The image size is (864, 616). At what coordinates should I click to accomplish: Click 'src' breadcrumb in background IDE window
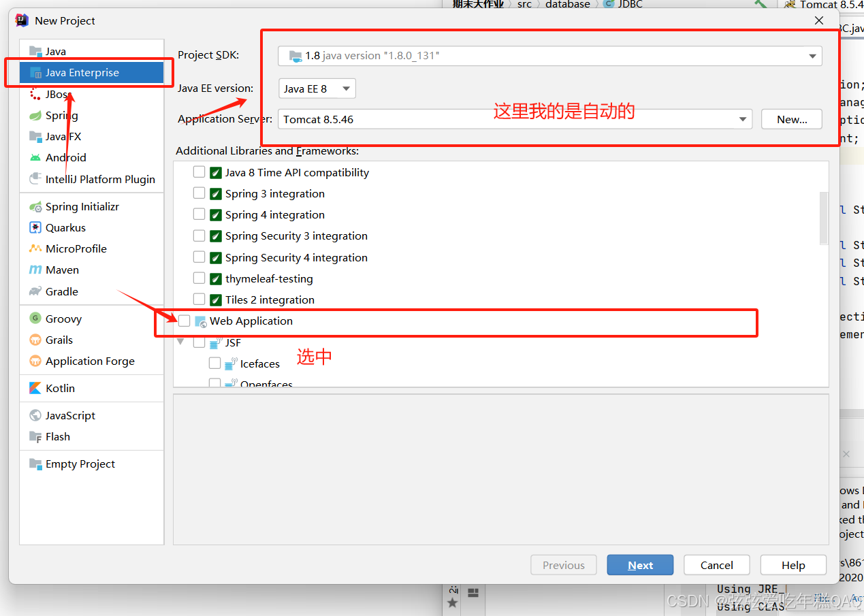(524, 4)
